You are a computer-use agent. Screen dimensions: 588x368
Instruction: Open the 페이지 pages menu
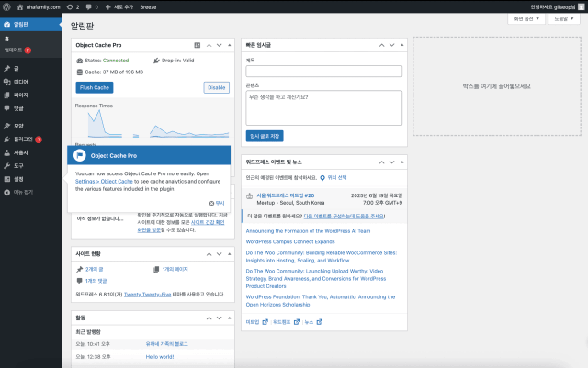click(x=30, y=95)
